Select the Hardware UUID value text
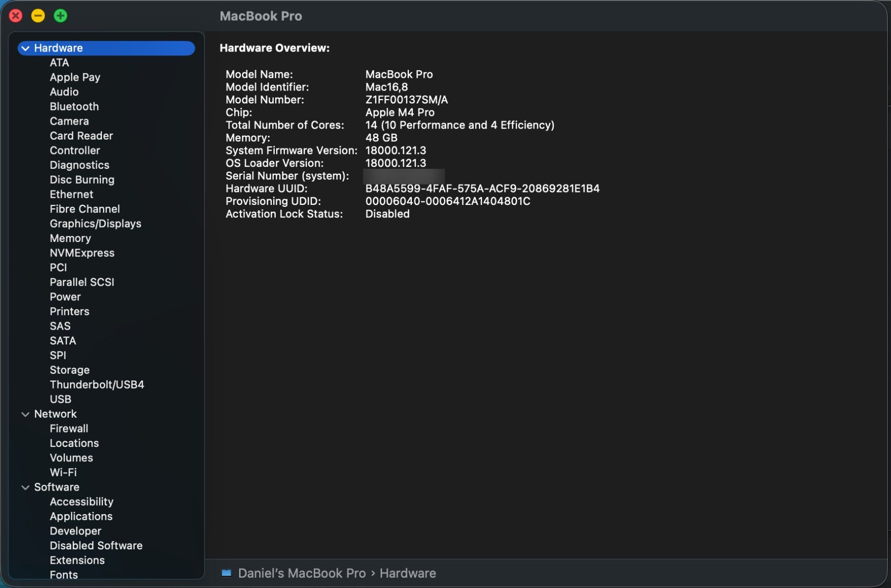Image resolution: width=891 pixels, height=588 pixels. pyautogui.click(x=482, y=189)
